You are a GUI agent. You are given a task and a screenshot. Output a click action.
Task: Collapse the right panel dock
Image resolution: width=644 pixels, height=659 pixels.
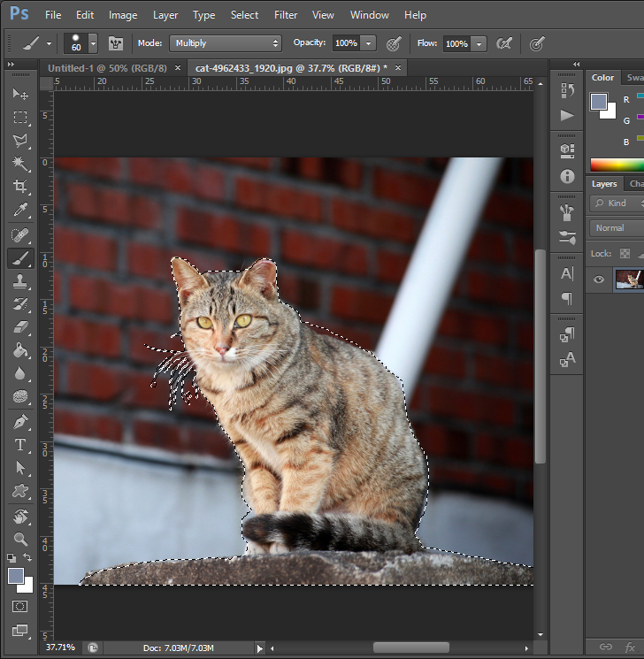[576, 64]
